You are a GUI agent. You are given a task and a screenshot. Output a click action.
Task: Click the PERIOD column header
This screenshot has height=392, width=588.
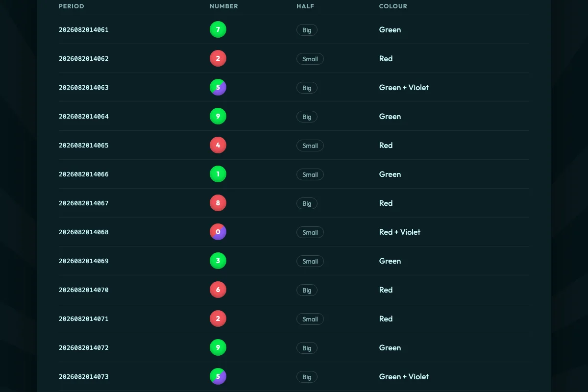72,6
